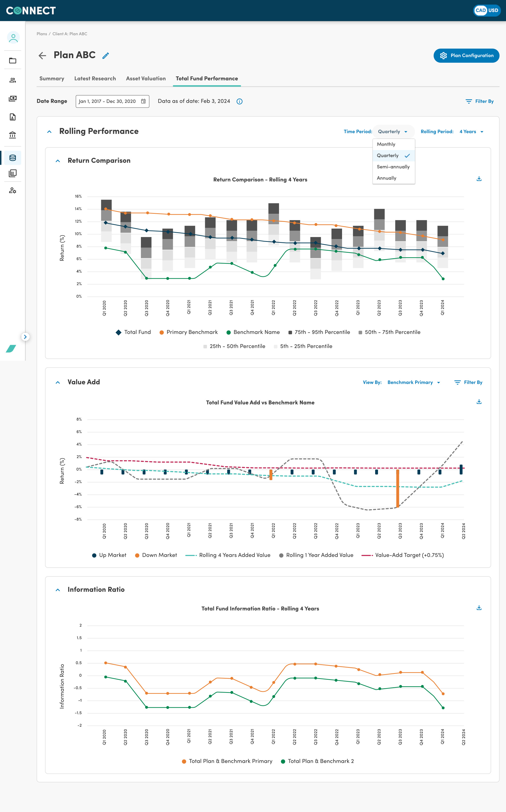Toggle Rolling 4 Years Added Value legend line
This screenshot has width=506, height=812.
click(227, 555)
